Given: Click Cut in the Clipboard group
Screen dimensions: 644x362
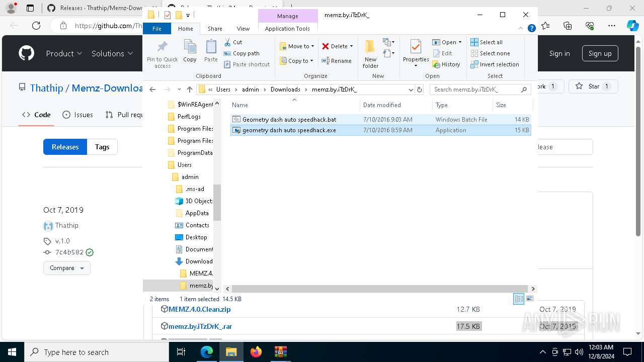Looking at the screenshot, I should (x=233, y=42).
